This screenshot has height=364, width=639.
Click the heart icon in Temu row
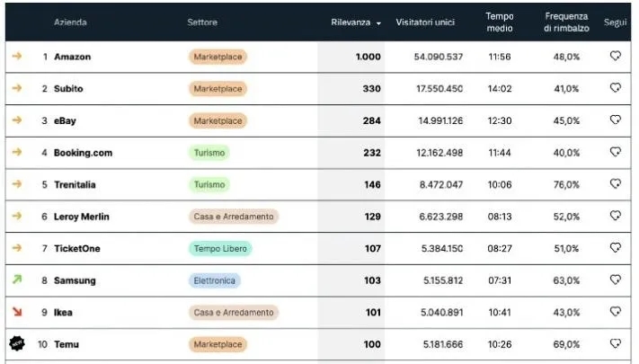click(x=616, y=344)
